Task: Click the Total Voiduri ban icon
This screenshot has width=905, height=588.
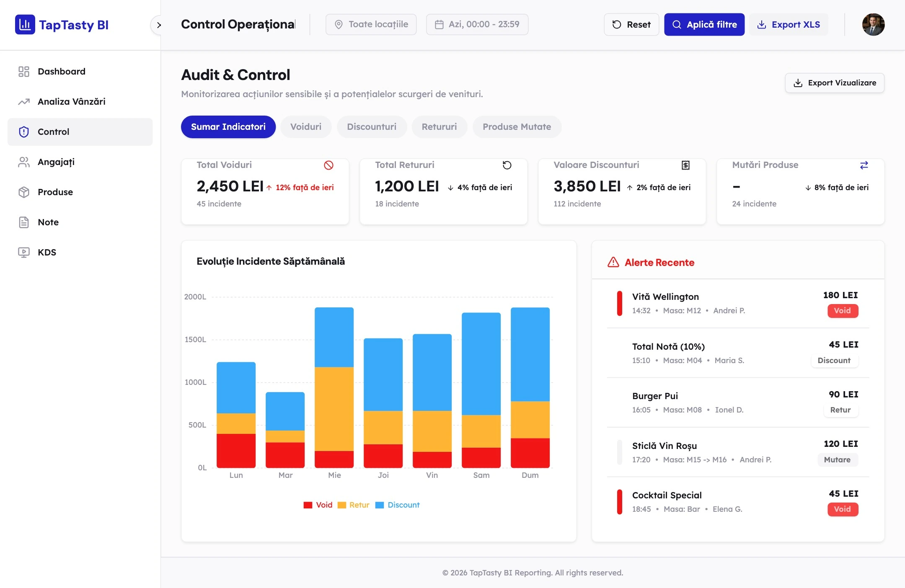Action: tap(329, 165)
